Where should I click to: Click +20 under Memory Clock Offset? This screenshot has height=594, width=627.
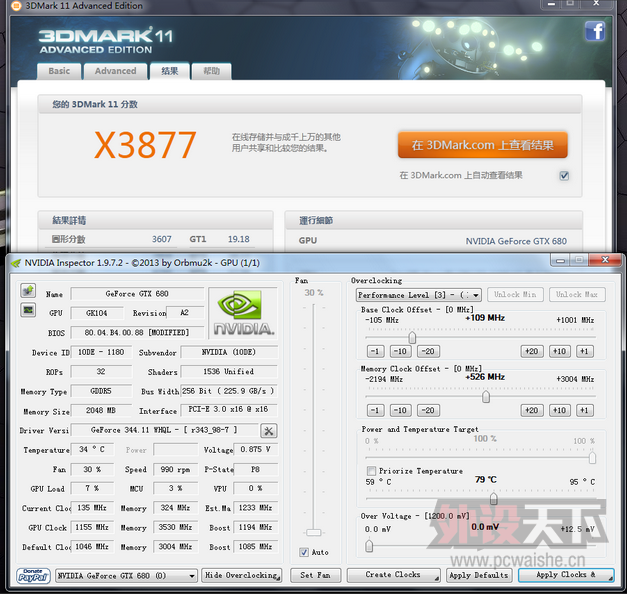pos(532,410)
